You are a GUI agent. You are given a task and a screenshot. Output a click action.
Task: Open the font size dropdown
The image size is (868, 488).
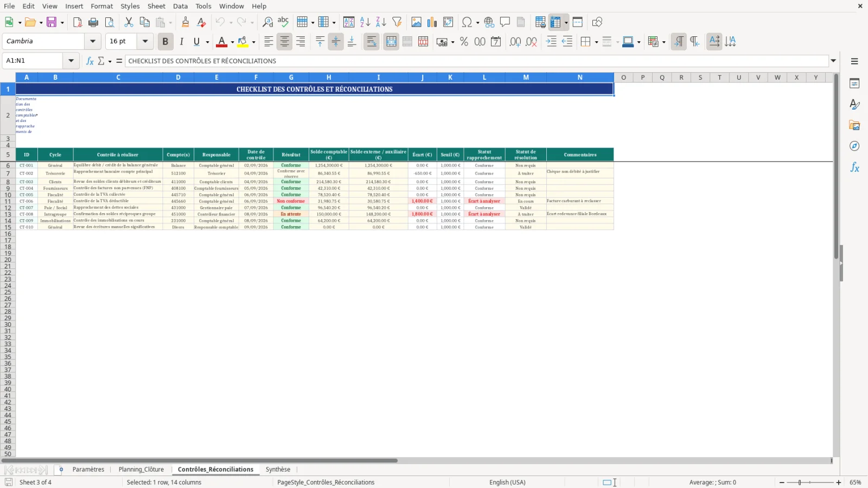click(x=145, y=41)
